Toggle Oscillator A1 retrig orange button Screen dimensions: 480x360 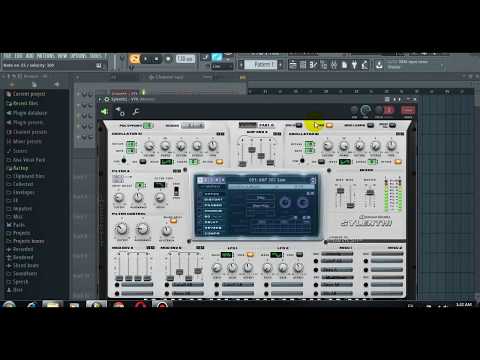click(x=219, y=162)
